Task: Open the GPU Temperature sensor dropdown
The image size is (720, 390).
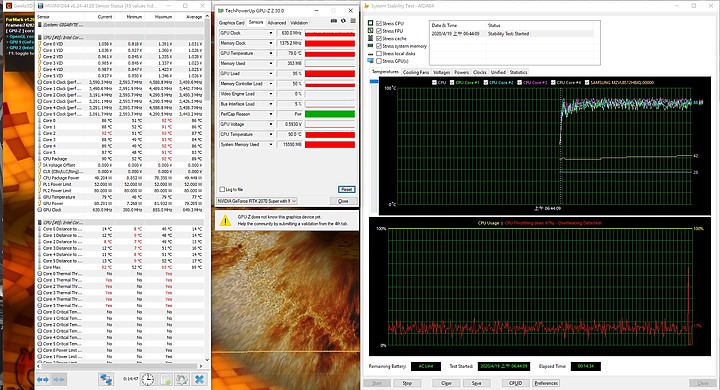Action: (270, 53)
